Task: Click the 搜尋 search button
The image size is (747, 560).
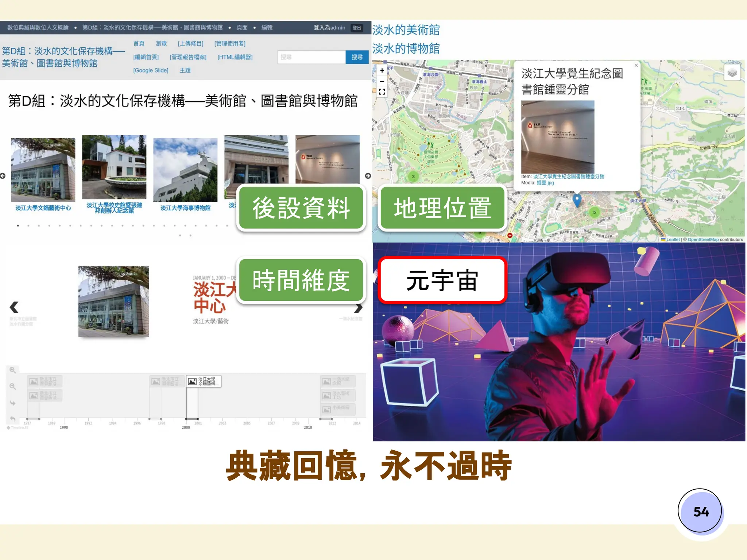Action: tap(357, 57)
